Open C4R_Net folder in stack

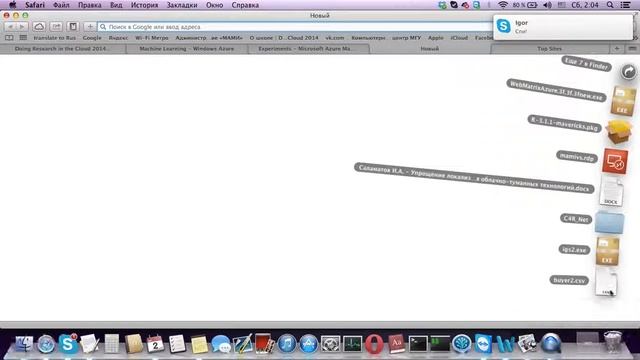tap(609, 222)
